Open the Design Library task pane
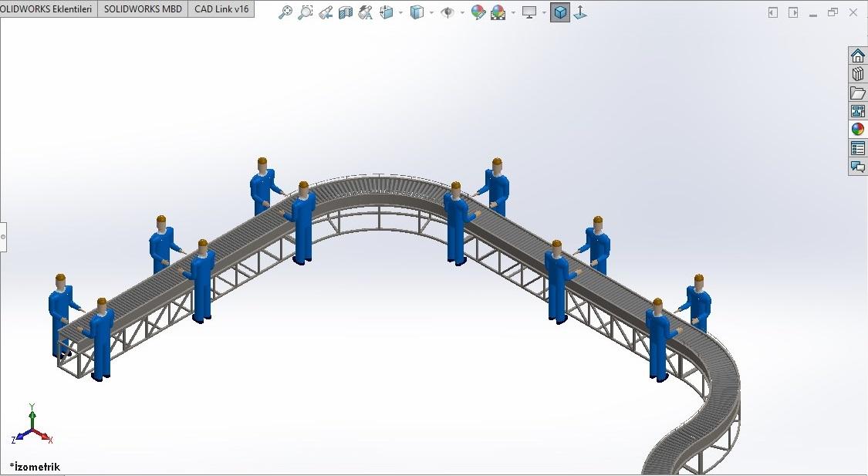Screen dimensions: 868x476 (x=857, y=73)
